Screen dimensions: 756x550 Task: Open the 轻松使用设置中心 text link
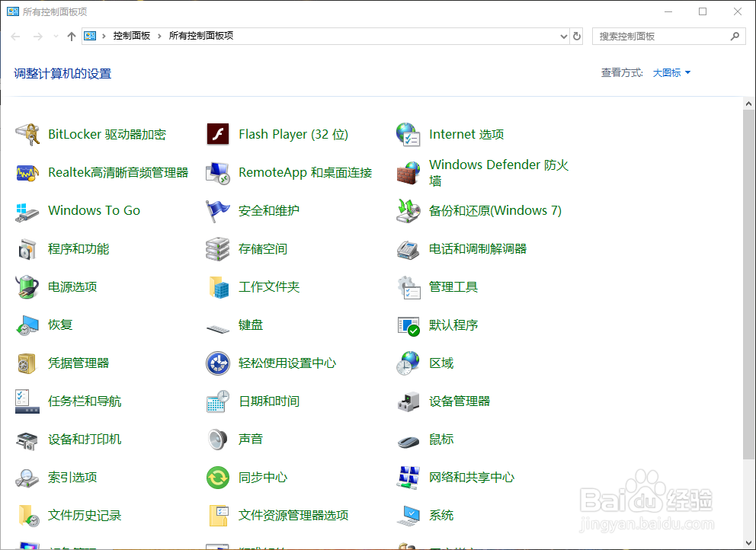pyautogui.click(x=287, y=363)
